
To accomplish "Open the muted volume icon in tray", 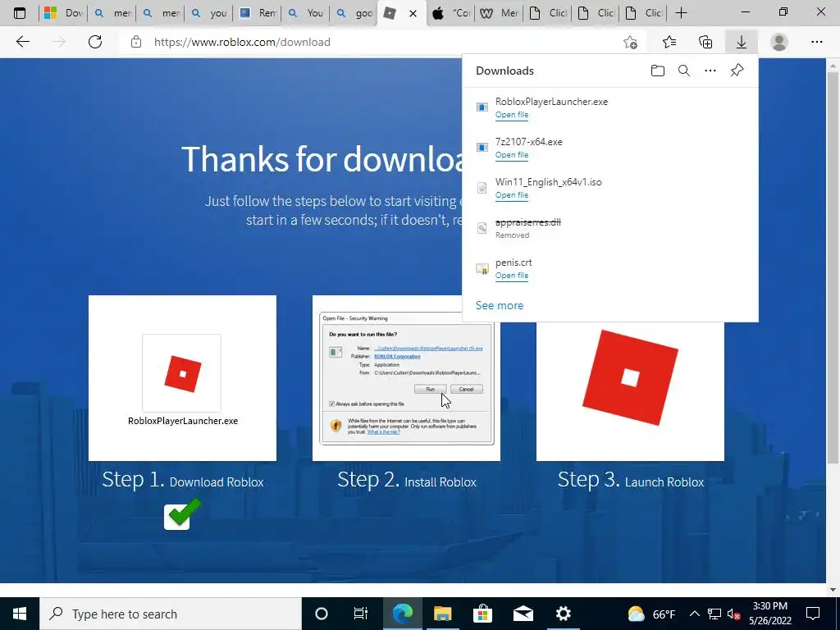I will pos(733,614).
